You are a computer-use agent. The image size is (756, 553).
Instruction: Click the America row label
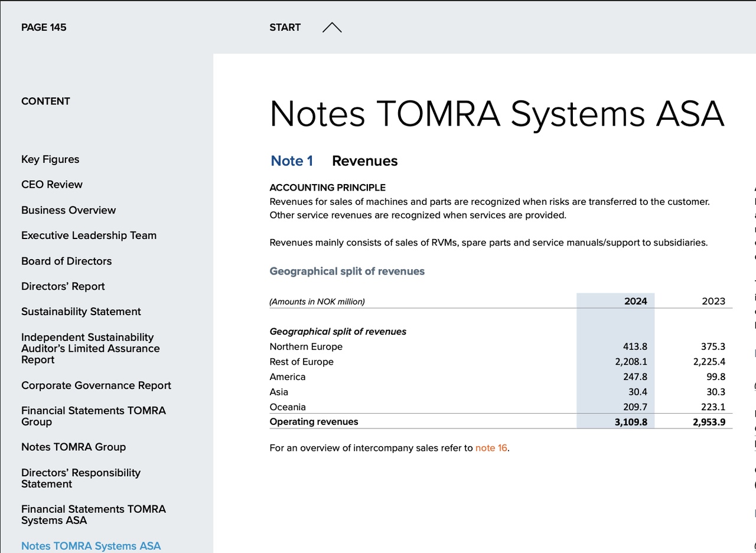pyautogui.click(x=288, y=377)
